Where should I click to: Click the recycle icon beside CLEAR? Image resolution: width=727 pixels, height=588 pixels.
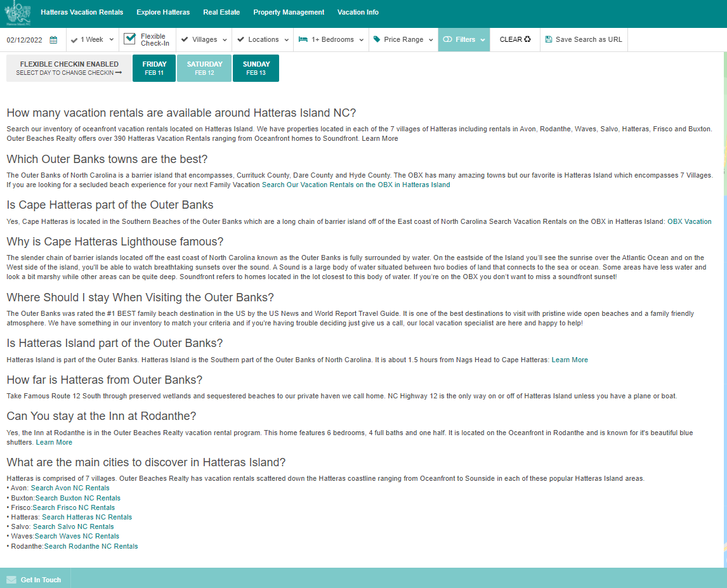click(x=527, y=39)
